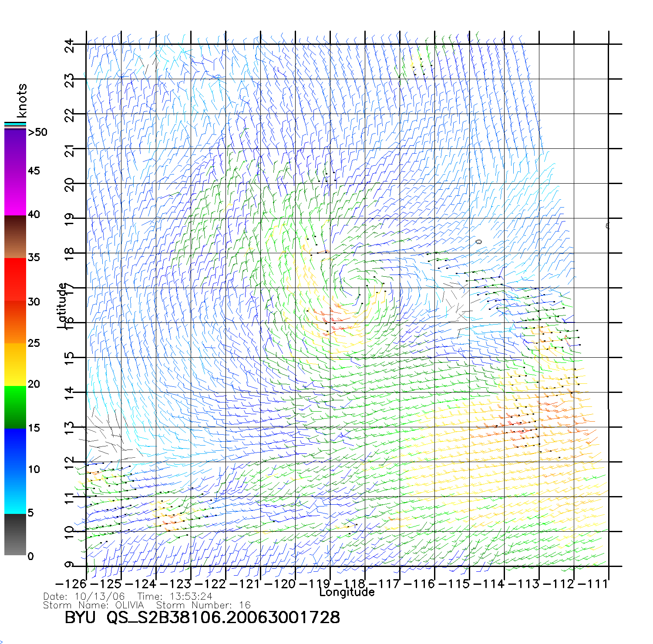653x644 pixels.
Task: Select the gray 0–5 knots color band
Action: 15,534
